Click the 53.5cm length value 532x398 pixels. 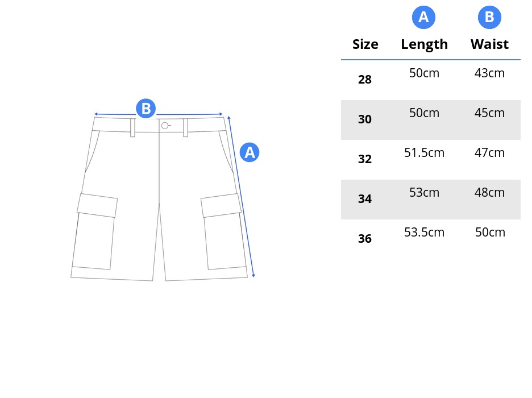click(424, 232)
